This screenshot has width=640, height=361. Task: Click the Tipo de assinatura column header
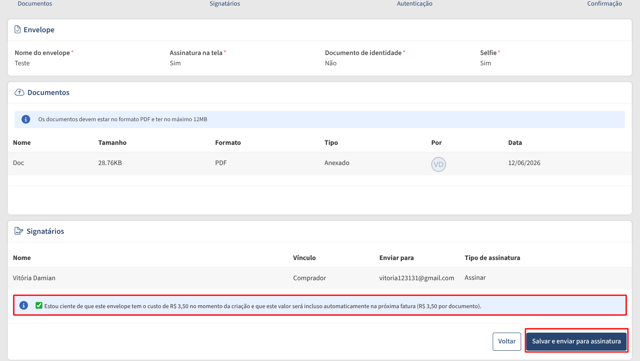click(492, 258)
